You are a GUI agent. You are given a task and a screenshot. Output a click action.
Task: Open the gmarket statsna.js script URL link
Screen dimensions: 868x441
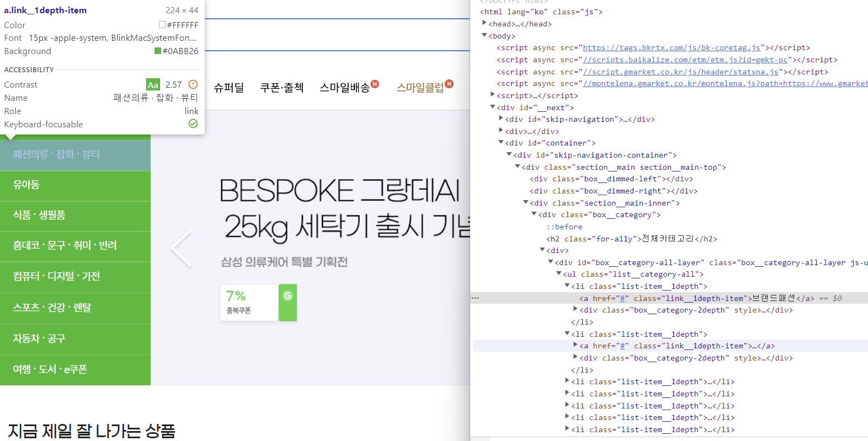coord(681,72)
